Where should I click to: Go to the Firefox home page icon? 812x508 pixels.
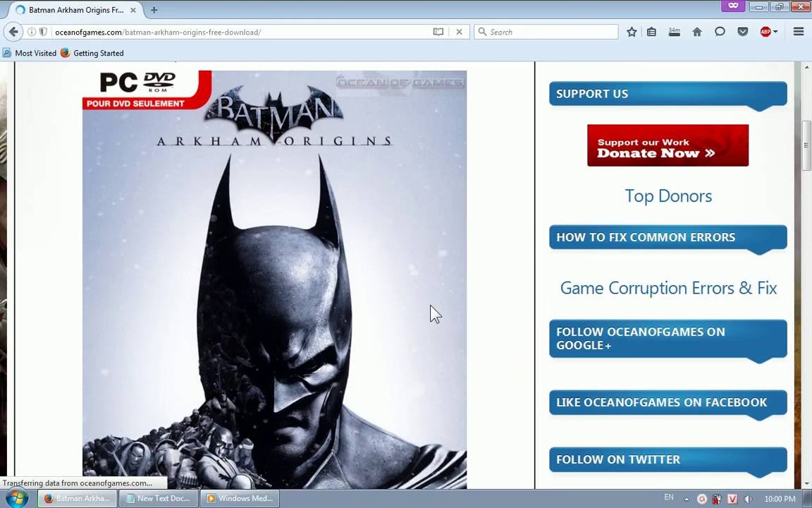[x=697, y=32]
